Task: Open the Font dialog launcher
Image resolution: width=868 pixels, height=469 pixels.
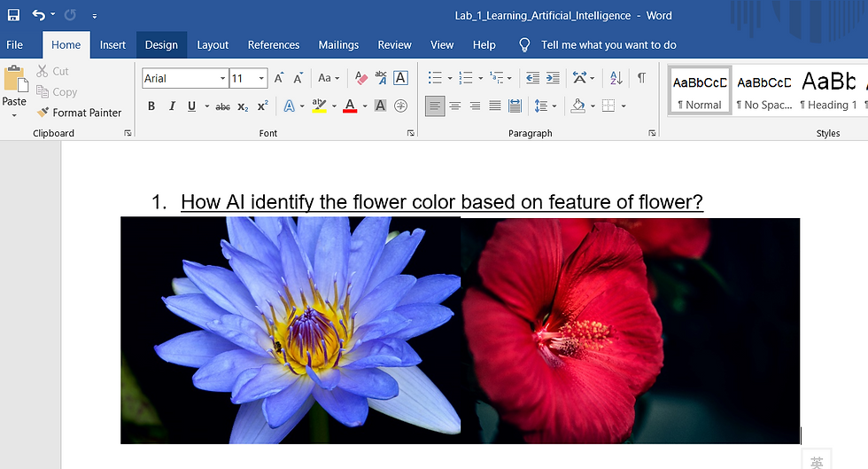Action: click(x=411, y=133)
